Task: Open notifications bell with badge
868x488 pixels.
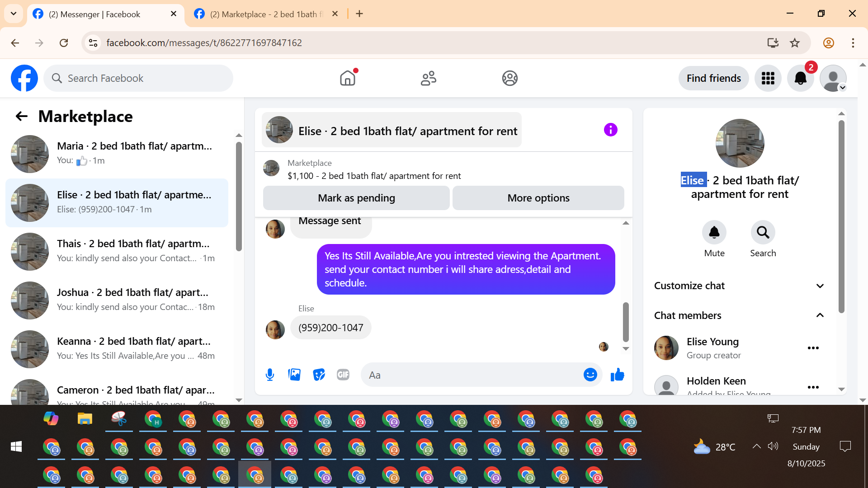Action: [800, 78]
